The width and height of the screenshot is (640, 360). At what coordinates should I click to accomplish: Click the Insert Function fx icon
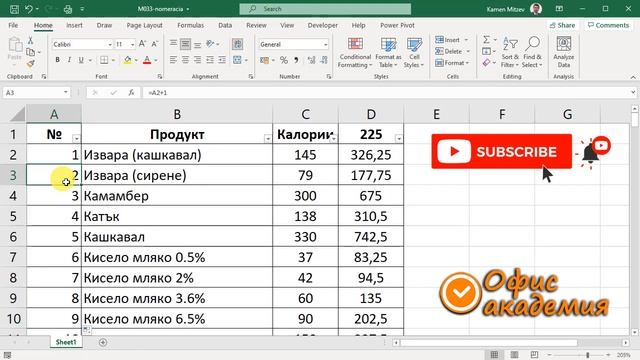(x=131, y=93)
